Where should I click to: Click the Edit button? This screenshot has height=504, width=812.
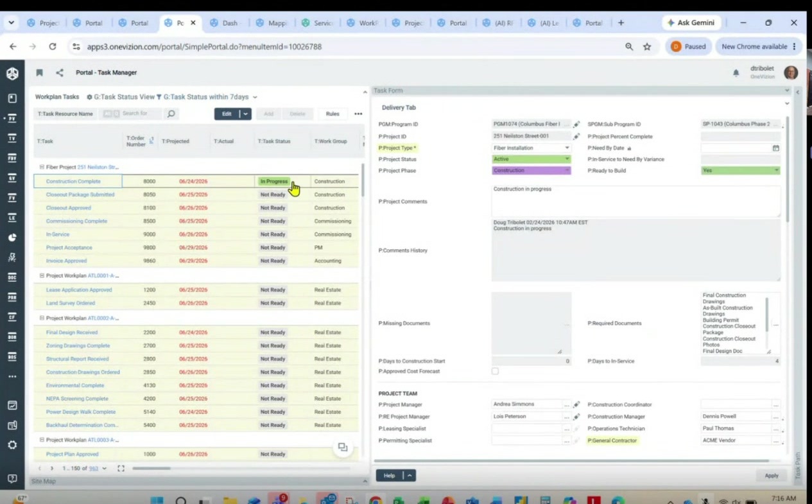227,114
